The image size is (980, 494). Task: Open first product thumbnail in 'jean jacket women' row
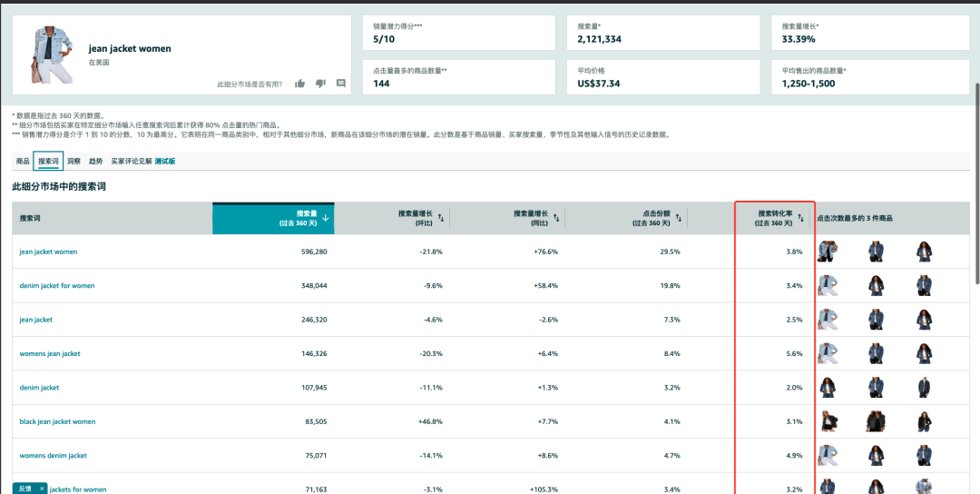(827, 252)
